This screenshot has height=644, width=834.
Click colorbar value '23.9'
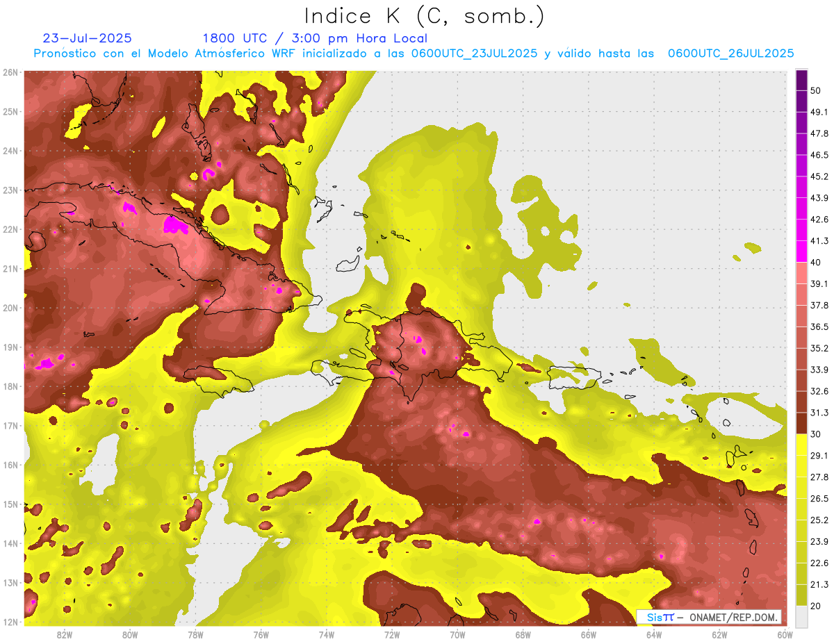819,541
